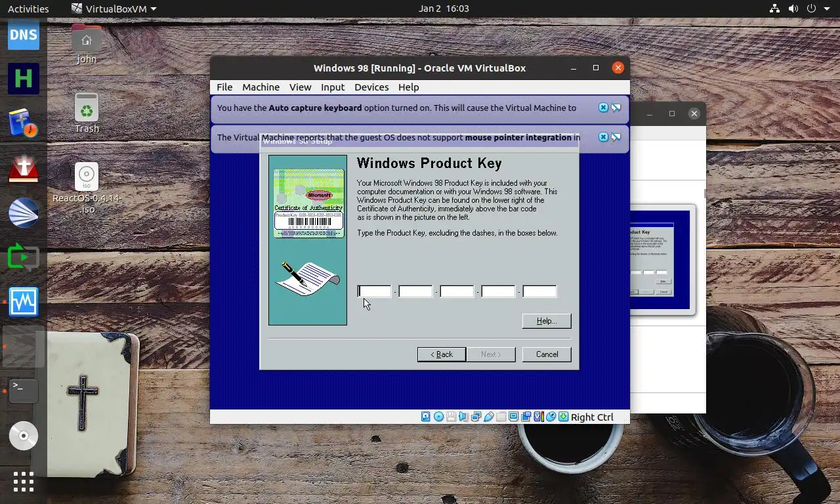
Task: Click the hard disk activity status icon
Action: pyautogui.click(x=426, y=417)
